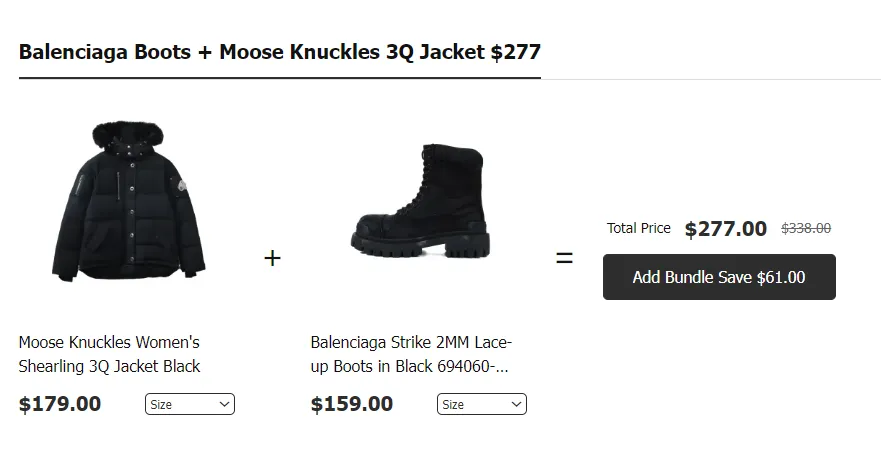Click the equals sign before the total

(x=564, y=258)
